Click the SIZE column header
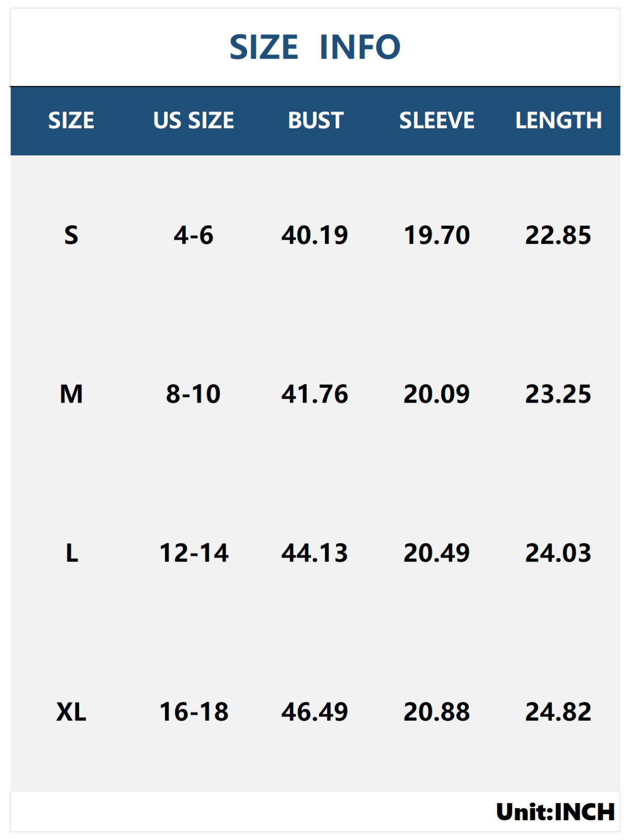This screenshot has height=840, width=630. pyautogui.click(x=71, y=121)
